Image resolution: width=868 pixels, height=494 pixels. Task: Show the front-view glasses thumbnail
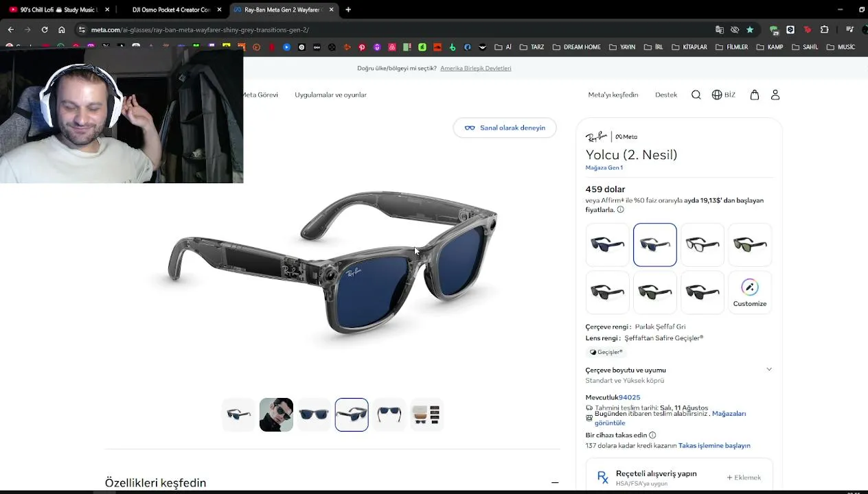pyautogui.click(x=314, y=414)
